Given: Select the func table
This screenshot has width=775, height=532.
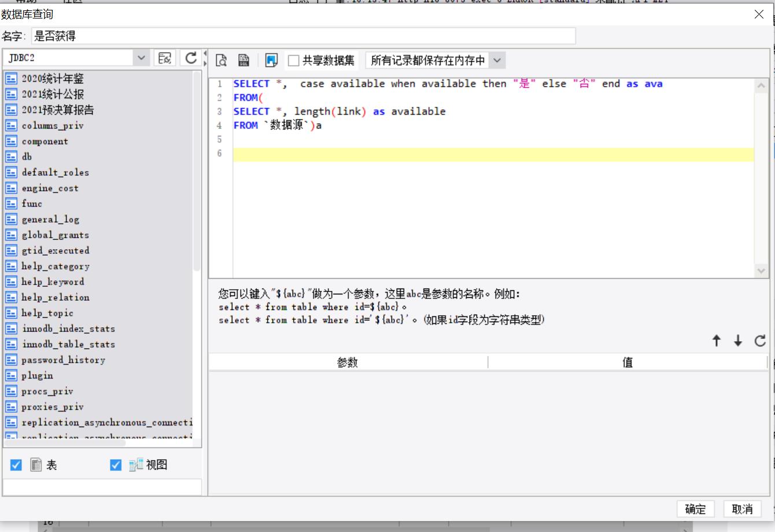Looking at the screenshot, I should pyautogui.click(x=32, y=204).
